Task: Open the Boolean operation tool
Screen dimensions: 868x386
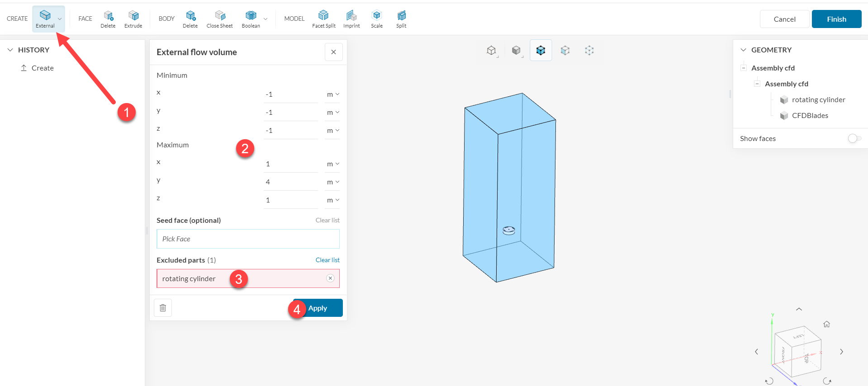Action: point(251,19)
